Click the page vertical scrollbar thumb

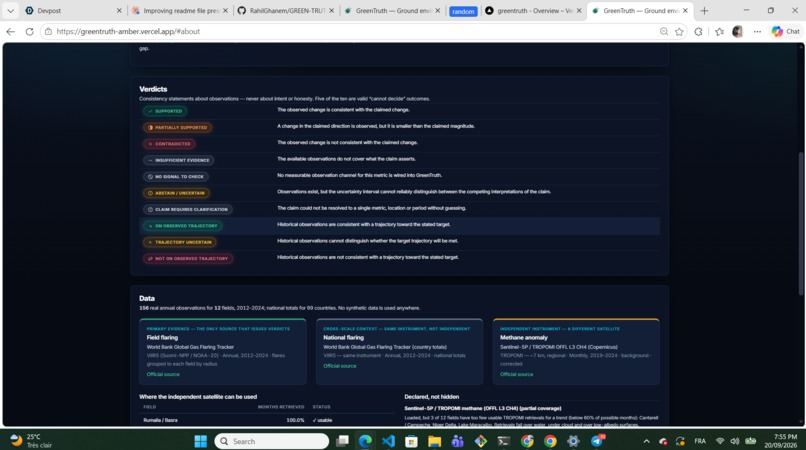pyautogui.click(x=800, y=224)
